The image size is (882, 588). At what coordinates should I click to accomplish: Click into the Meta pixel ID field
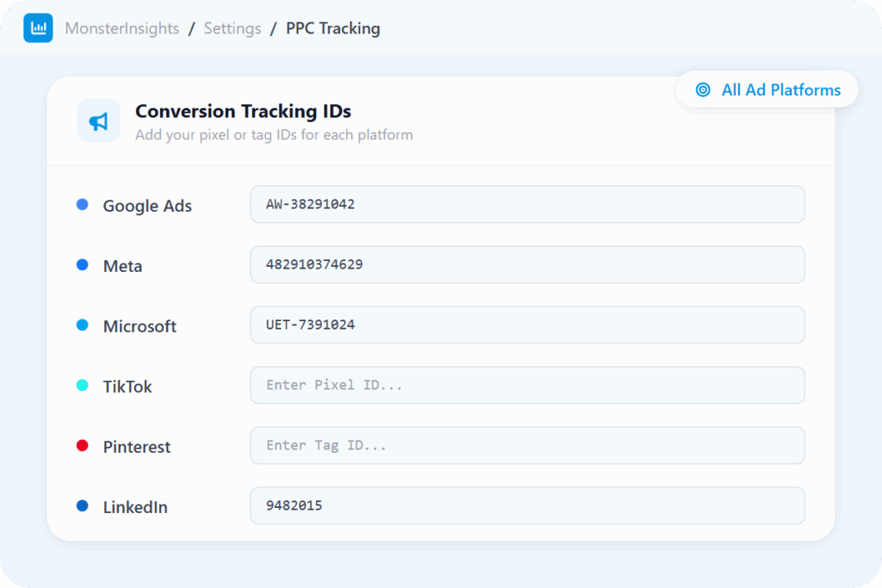click(527, 265)
